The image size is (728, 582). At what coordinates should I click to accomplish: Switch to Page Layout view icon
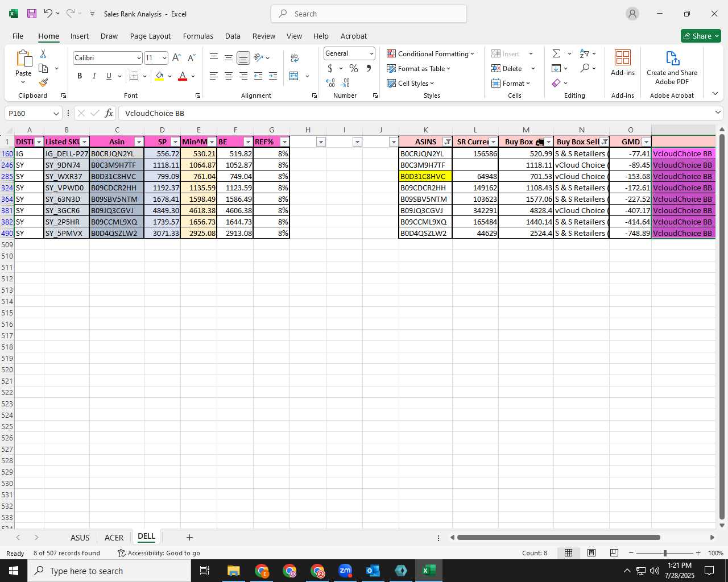click(x=591, y=553)
